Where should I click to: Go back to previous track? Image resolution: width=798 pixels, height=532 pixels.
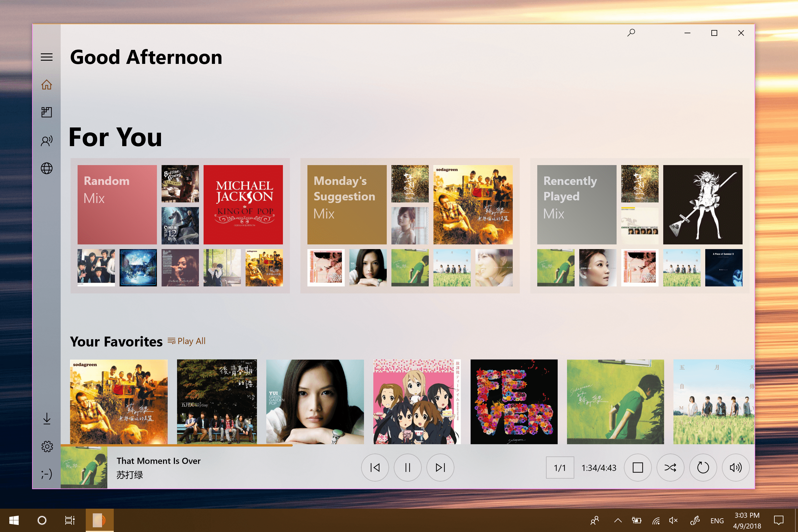coord(375,468)
